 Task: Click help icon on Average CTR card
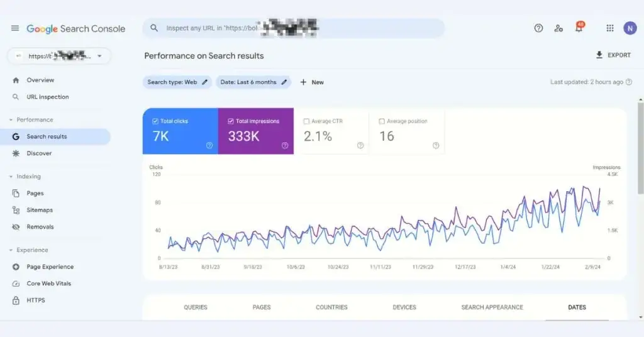(360, 145)
